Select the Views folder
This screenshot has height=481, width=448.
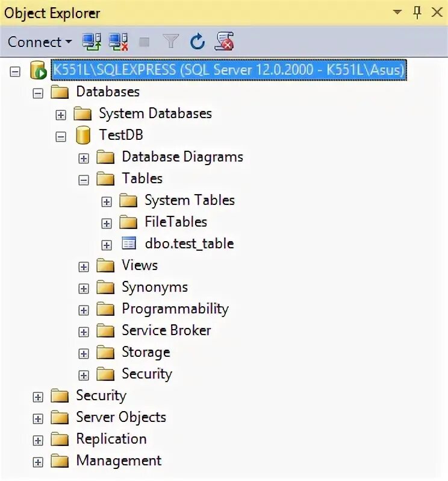click(x=140, y=265)
